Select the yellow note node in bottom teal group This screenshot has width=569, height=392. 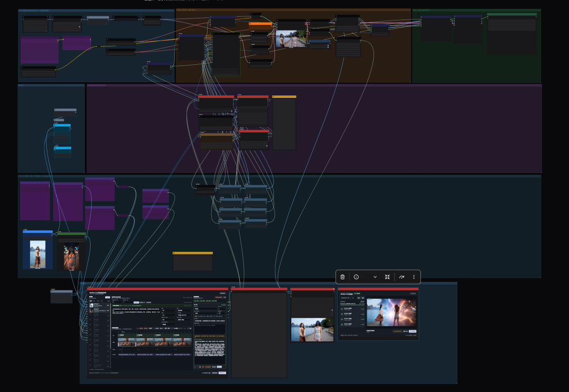coord(193,261)
